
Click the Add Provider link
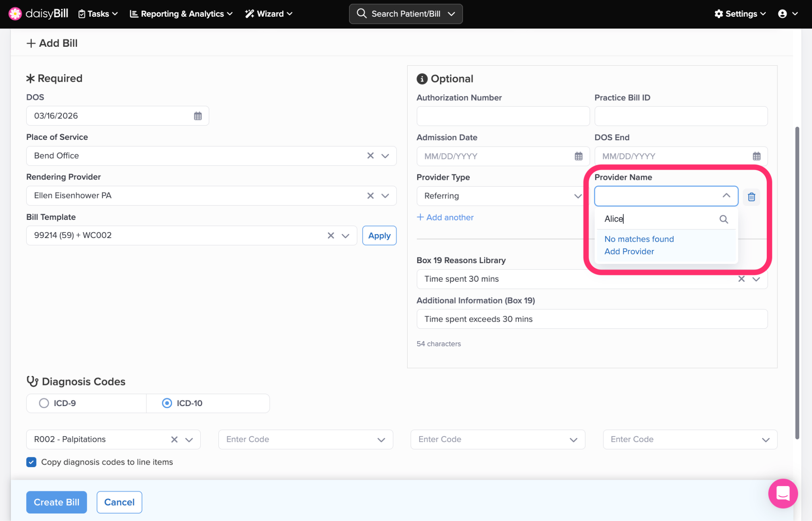coord(629,252)
